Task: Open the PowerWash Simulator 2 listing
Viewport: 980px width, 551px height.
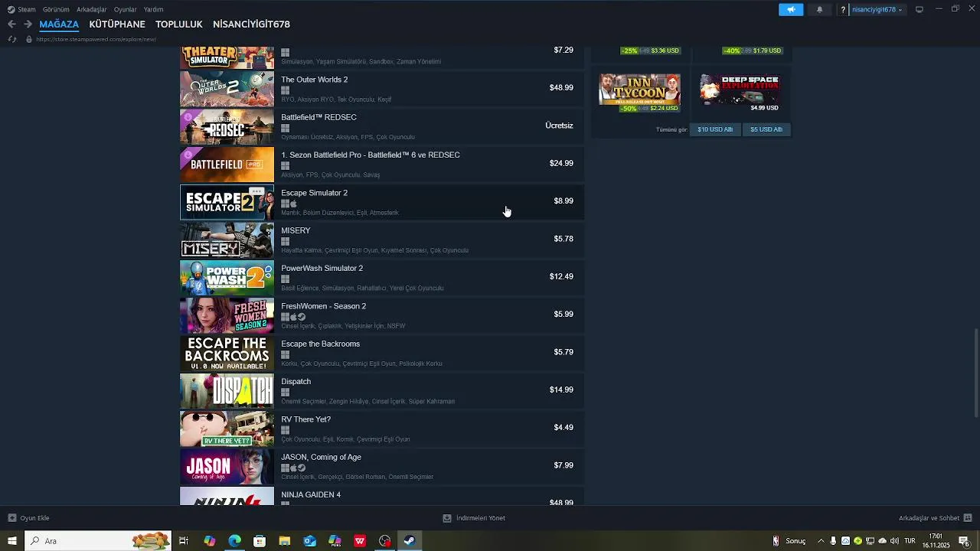Action: [x=382, y=276]
